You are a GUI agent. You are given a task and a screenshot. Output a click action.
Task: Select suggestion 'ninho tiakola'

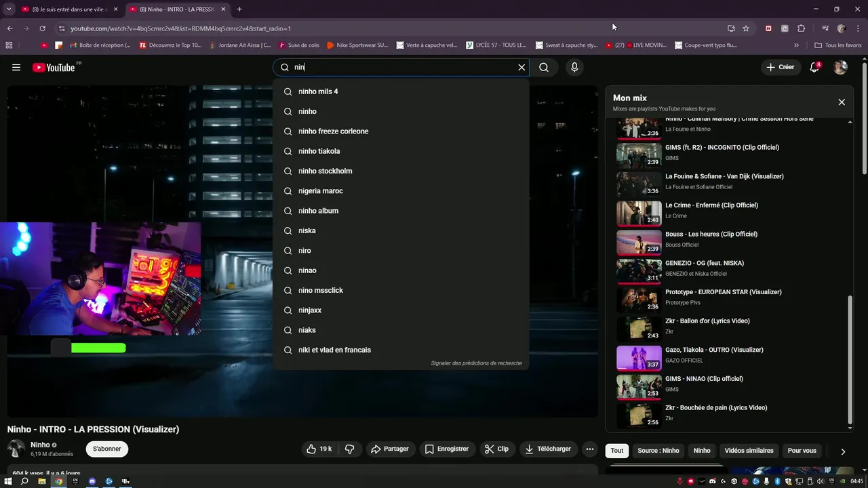[401, 151]
